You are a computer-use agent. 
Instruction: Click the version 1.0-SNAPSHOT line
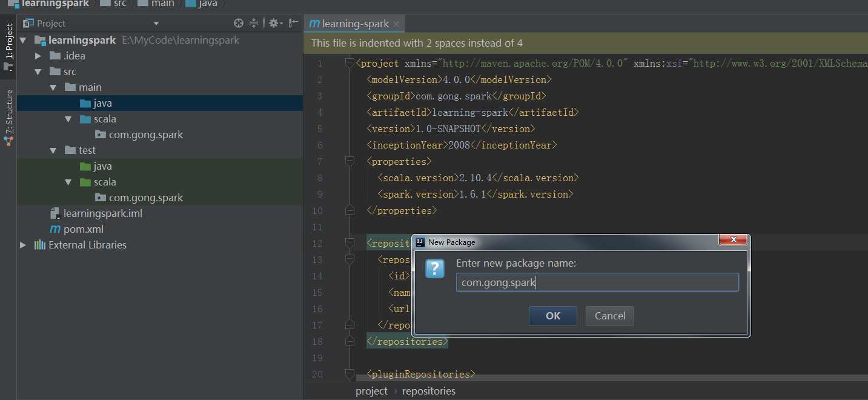[451, 128]
